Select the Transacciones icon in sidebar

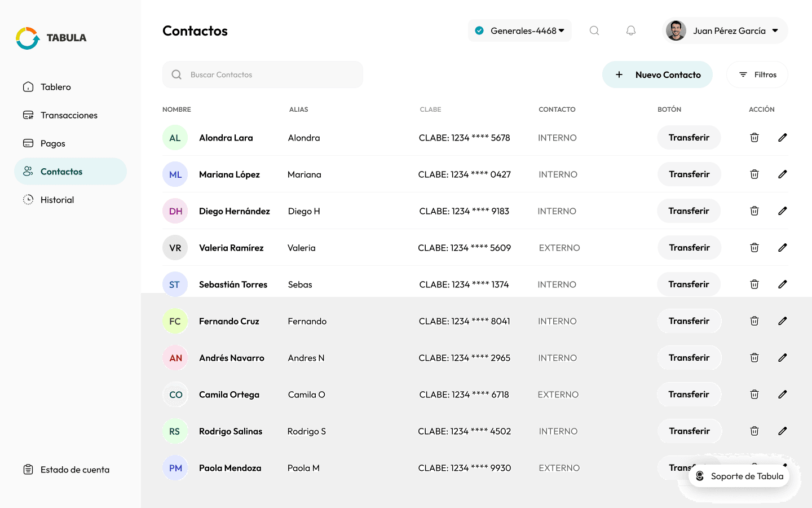click(28, 115)
